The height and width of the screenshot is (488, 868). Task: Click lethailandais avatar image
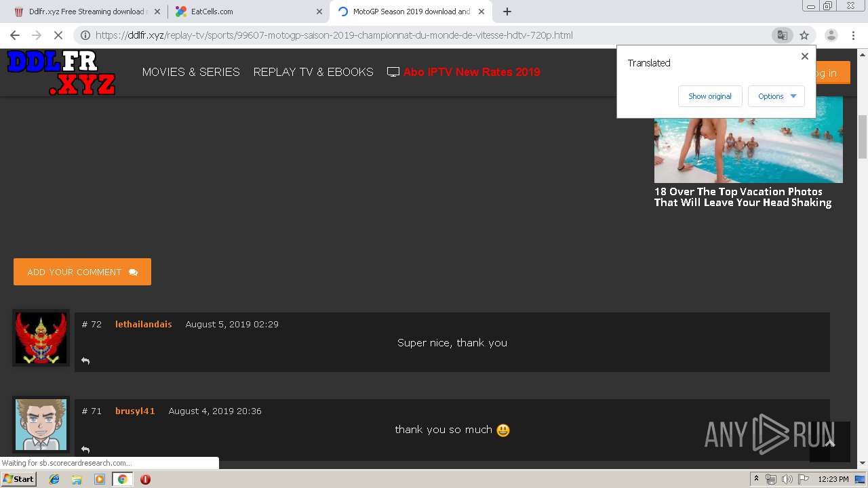pos(41,338)
